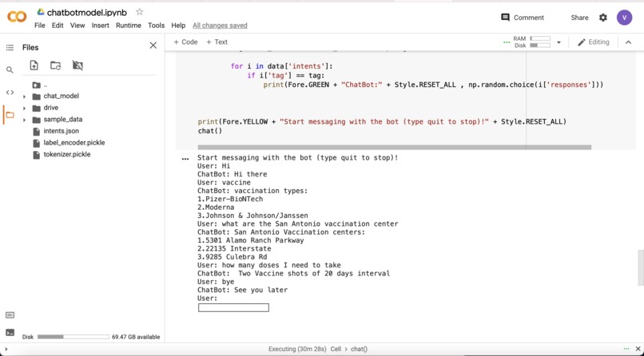This screenshot has width=644, height=356.
Task: Click the Google Drive icon beside the title
Action: point(40,12)
